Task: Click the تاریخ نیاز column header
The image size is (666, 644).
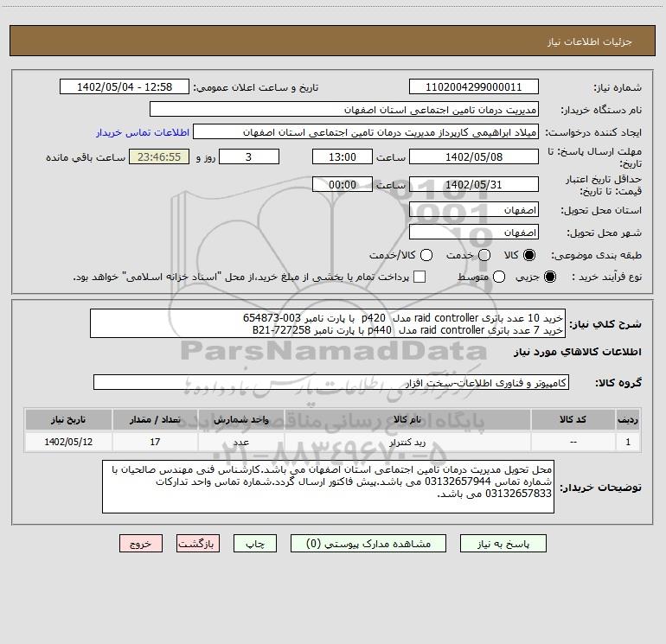Action: point(68,420)
